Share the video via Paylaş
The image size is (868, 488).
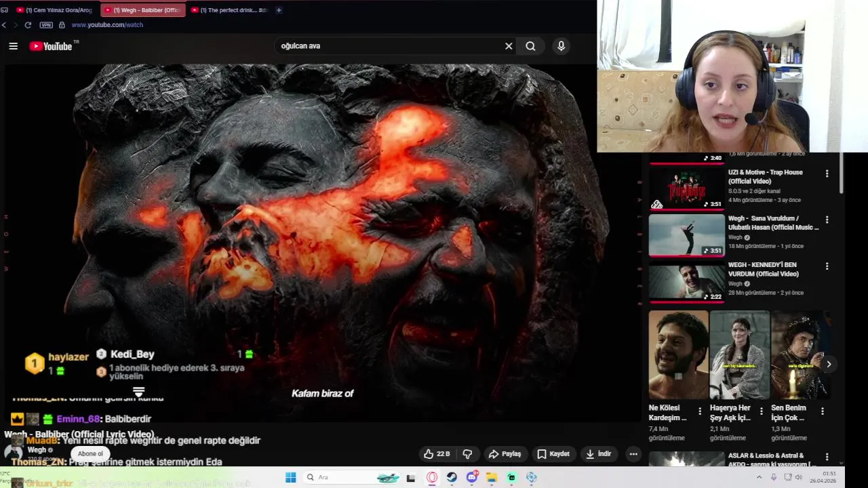(x=505, y=454)
